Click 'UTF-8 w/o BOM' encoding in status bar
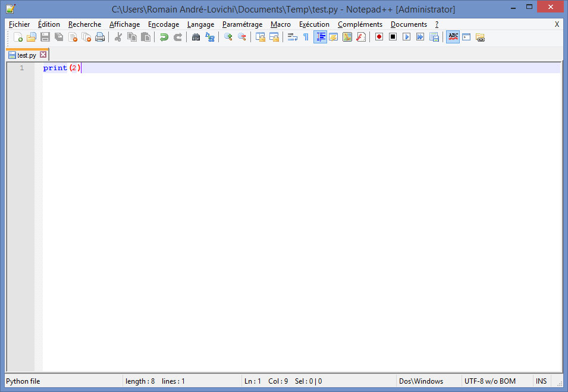This screenshot has width=568, height=392. tap(489, 381)
